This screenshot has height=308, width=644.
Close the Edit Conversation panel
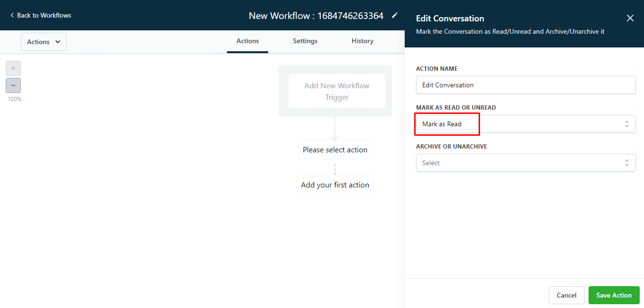pyautogui.click(x=630, y=18)
